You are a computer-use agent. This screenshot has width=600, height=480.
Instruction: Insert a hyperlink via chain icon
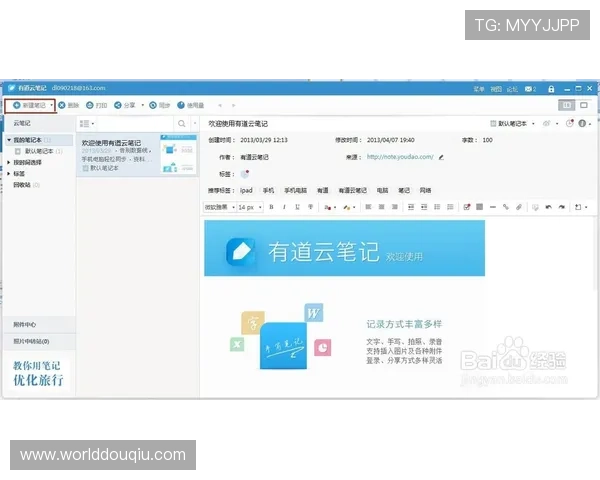click(505, 207)
